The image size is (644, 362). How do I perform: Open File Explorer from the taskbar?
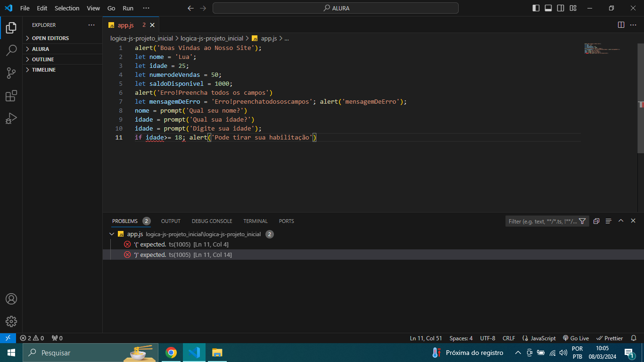pos(217,353)
